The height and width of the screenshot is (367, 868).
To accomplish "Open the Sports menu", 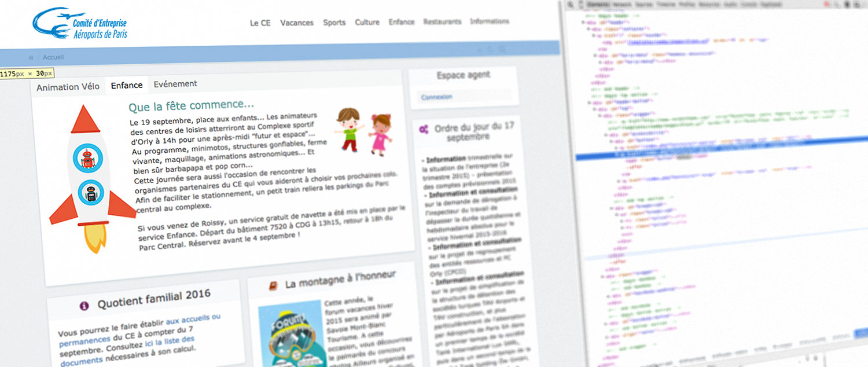I will [334, 23].
